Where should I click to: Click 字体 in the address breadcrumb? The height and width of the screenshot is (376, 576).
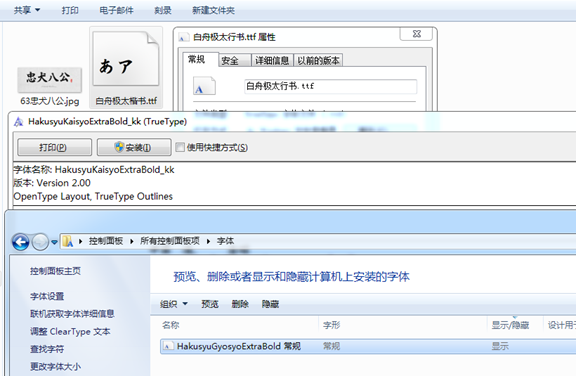[x=225, y=241]
